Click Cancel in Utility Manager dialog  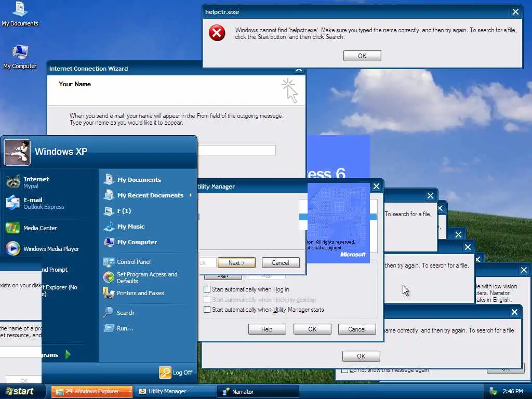357,329
